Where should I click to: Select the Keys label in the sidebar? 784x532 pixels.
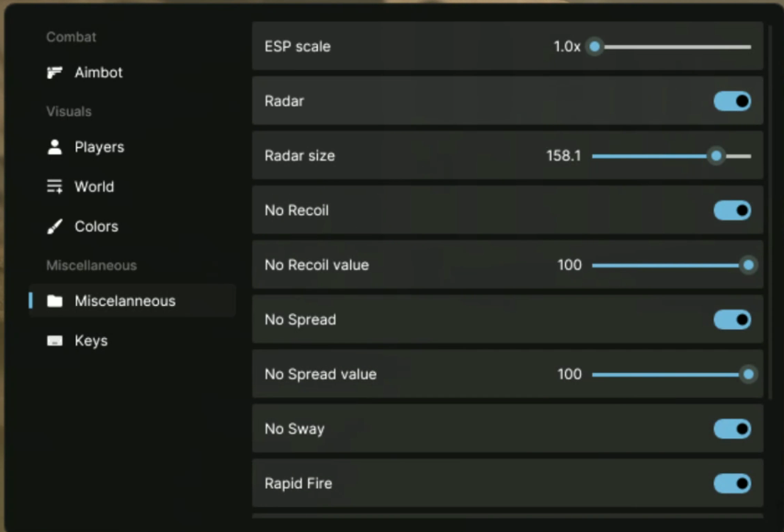coord(91,341)
